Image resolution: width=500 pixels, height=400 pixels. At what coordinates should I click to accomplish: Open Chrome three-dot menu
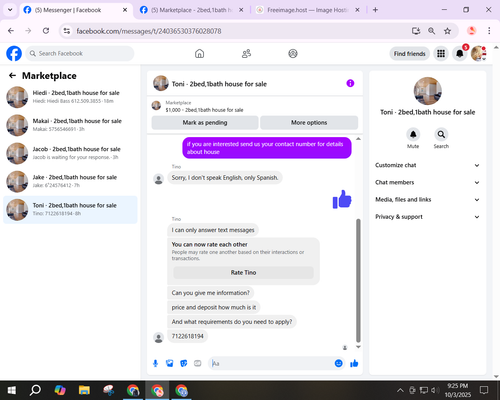(x=489, y=31)
